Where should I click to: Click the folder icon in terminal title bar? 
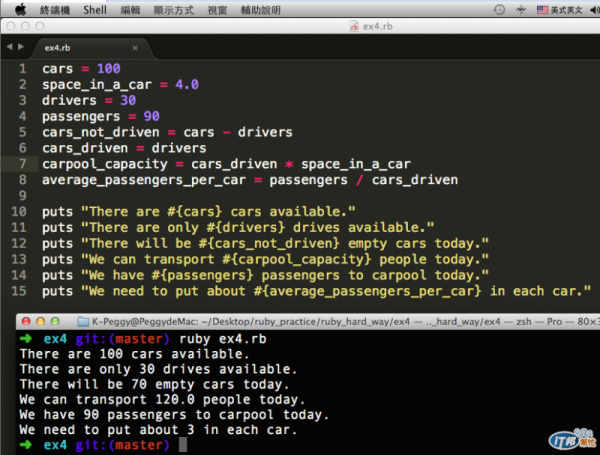pos(83,321)
